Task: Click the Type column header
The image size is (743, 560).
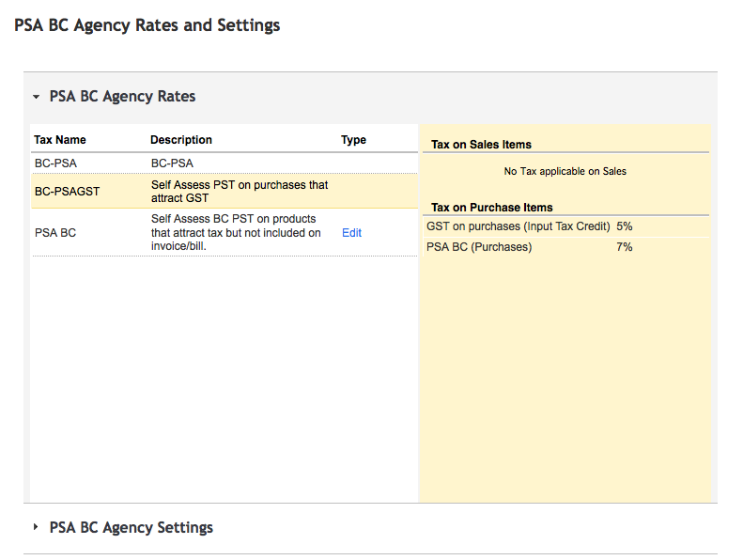Action: (353, 140)
